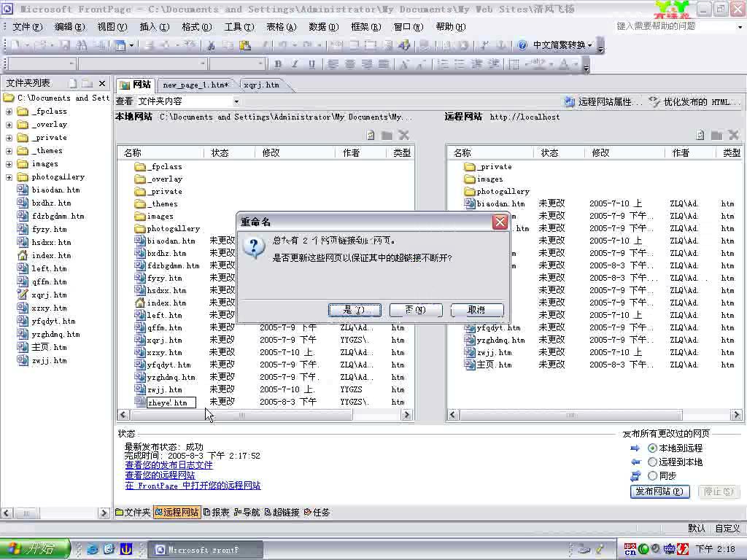
Task: Click Remote Web site properties button
Action: click(x=603, y=101)
